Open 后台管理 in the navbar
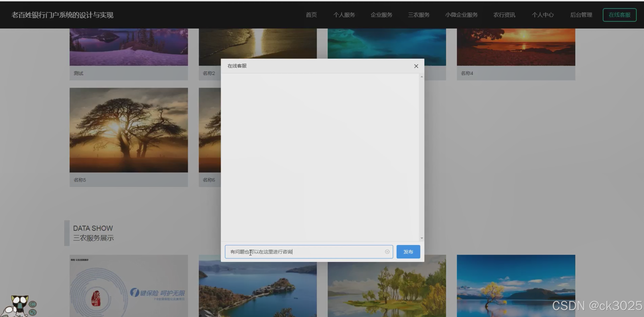The image size is (644, 317). tap(581, 15)
